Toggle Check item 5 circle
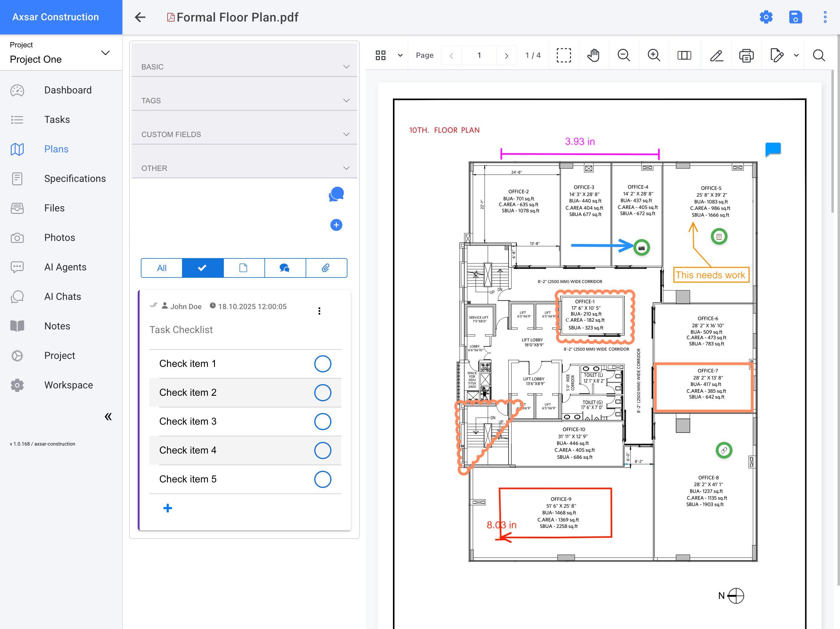 323,479
